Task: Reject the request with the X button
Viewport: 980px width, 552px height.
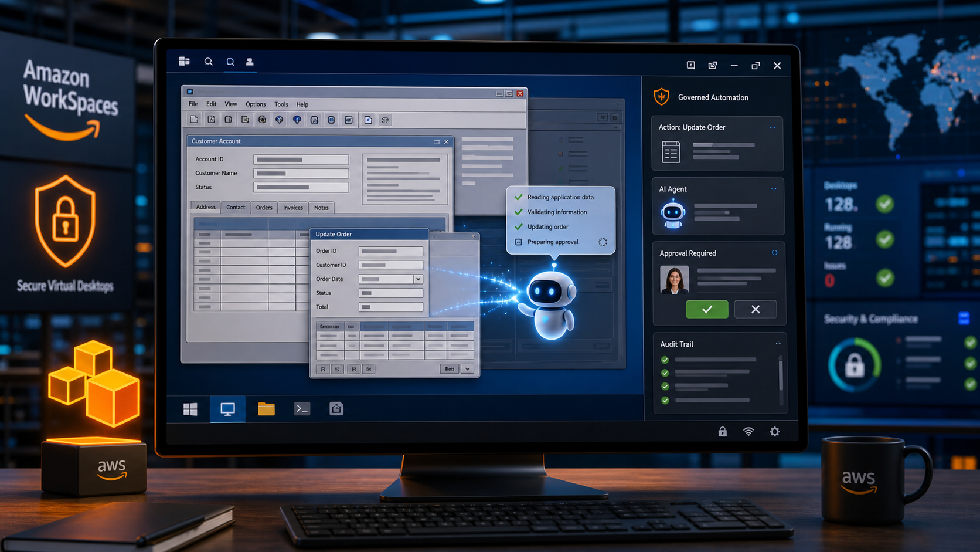Action: [x=756, y=309]
